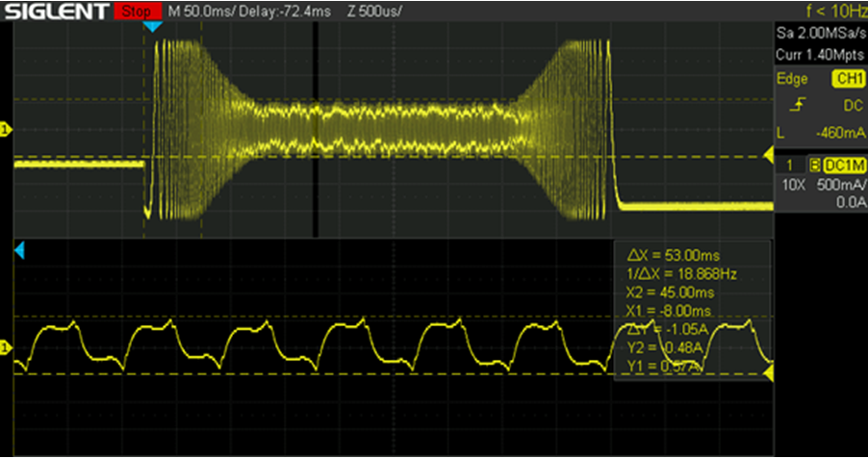Click the Z 500us zoom timebase readout
The height and width of the screenshot is (458, 868).
pyautogui.click(x=367, y=12)
